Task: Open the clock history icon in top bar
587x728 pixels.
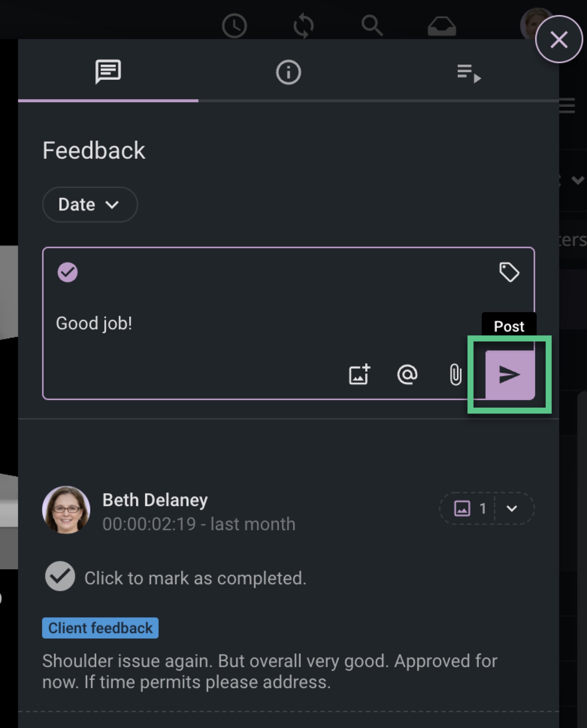Action: point(234,26)
